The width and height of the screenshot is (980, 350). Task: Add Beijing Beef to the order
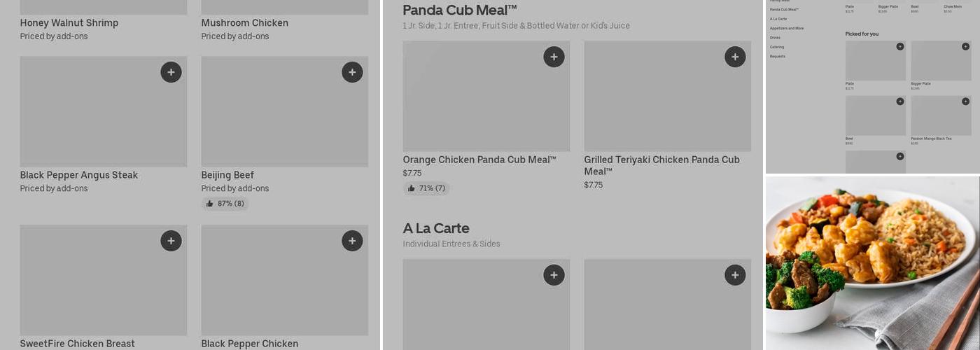click(x=352, y=72)
